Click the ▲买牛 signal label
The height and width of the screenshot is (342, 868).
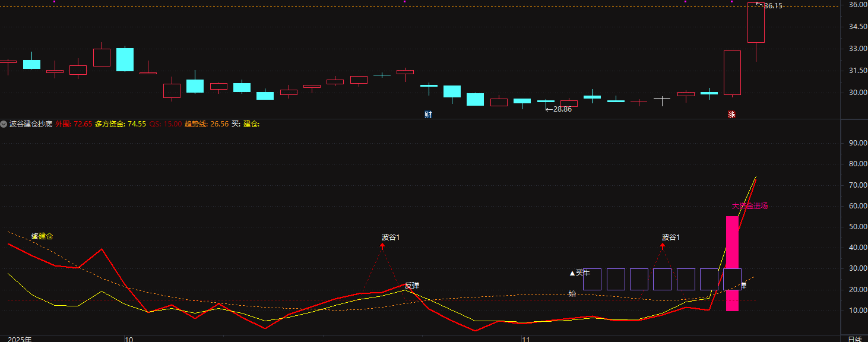tap(580, 273)
